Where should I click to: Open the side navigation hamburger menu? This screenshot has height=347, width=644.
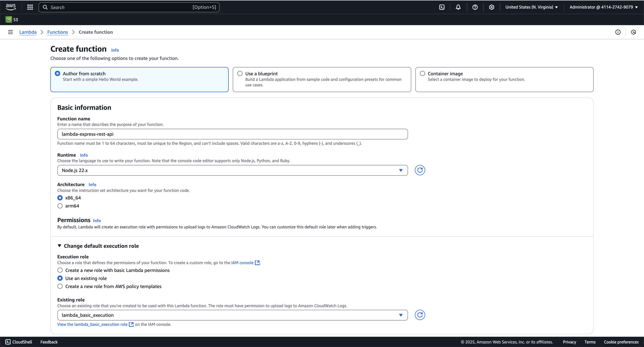coord(10,32)
